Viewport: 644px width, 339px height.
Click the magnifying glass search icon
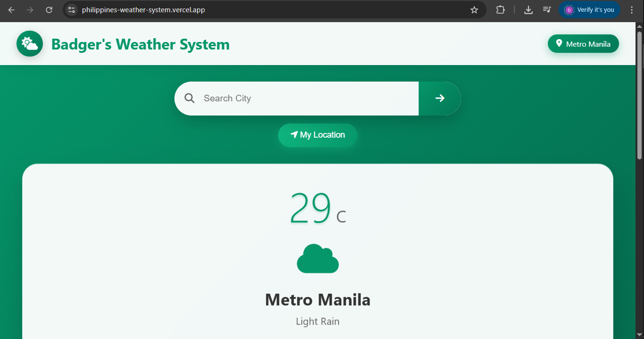click(x=190, y=98)
